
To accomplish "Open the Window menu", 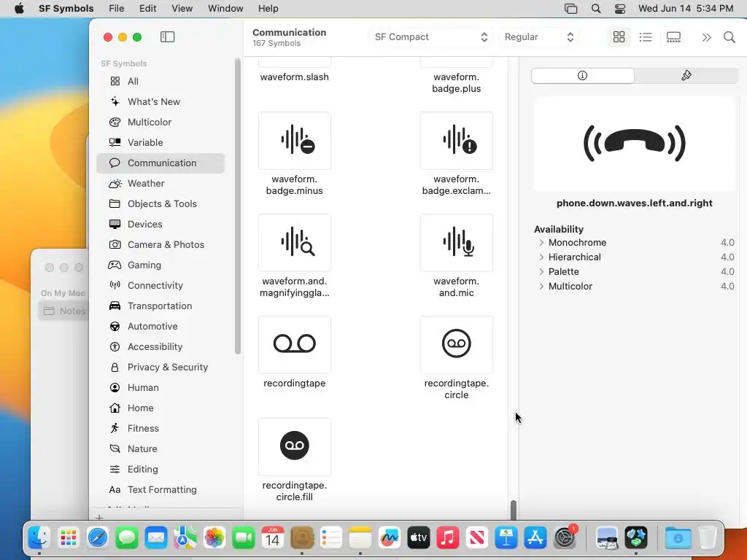I will [x=225, y=9].
